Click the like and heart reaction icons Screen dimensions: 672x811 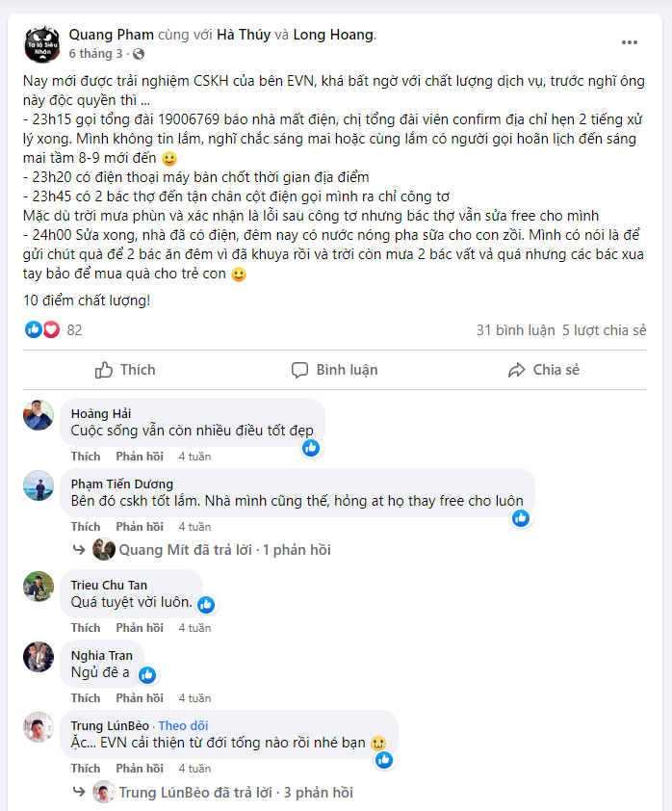point(42,329)
